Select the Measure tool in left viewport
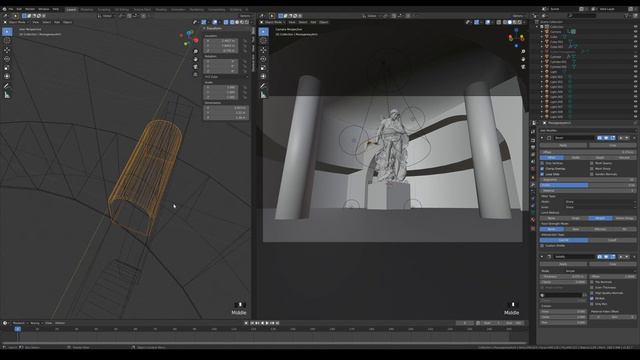 pos(7,95)
